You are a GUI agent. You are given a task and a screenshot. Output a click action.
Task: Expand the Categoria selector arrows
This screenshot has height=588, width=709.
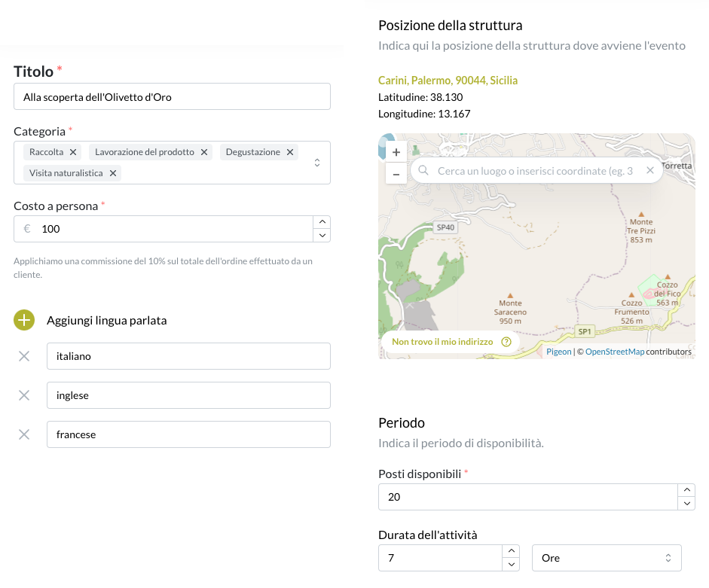tap(317, 163)
